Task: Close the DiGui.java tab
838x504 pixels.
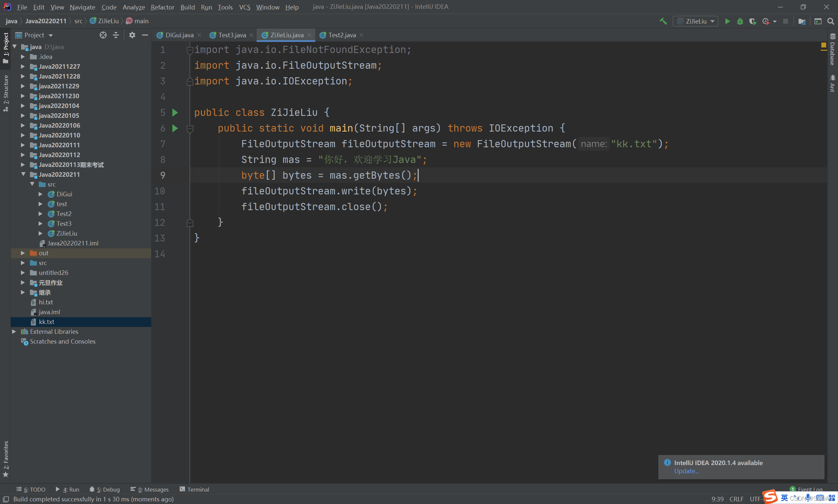Action: (x=199, y=35)
